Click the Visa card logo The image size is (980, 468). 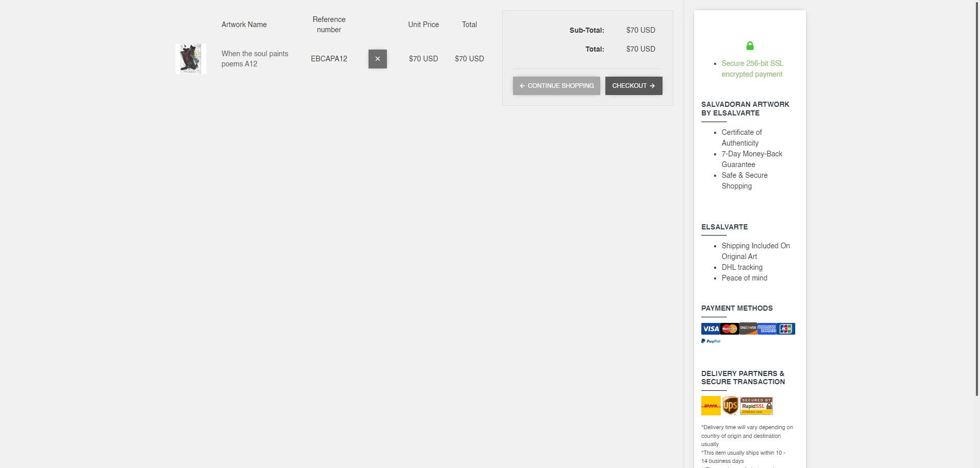(710, 329)
